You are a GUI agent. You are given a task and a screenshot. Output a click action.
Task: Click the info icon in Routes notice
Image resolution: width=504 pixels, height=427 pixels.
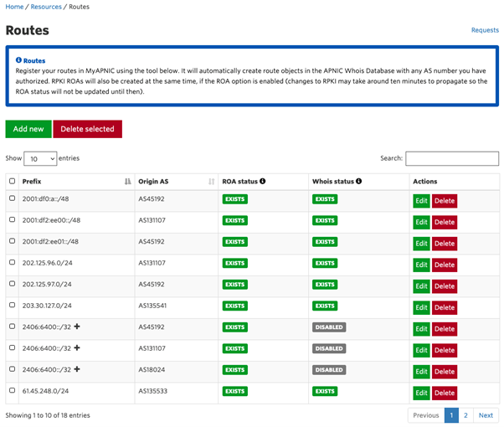[x=18, y=61]
